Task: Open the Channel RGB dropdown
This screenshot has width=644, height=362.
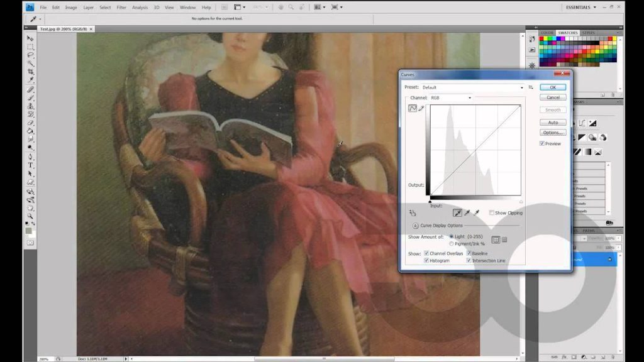Action: click(450, 97)
